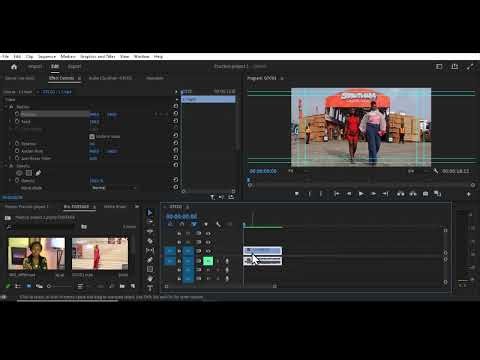
Task: Select the Selection tool
Action: pyautogui.click(x=150, y=212)
